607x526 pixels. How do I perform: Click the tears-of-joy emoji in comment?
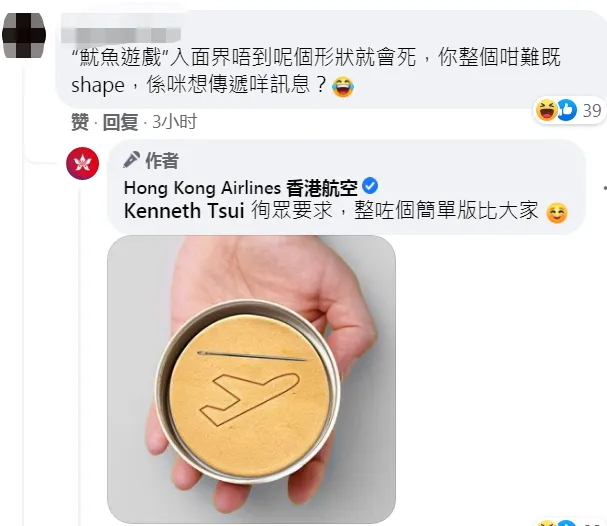coord(343,86)
